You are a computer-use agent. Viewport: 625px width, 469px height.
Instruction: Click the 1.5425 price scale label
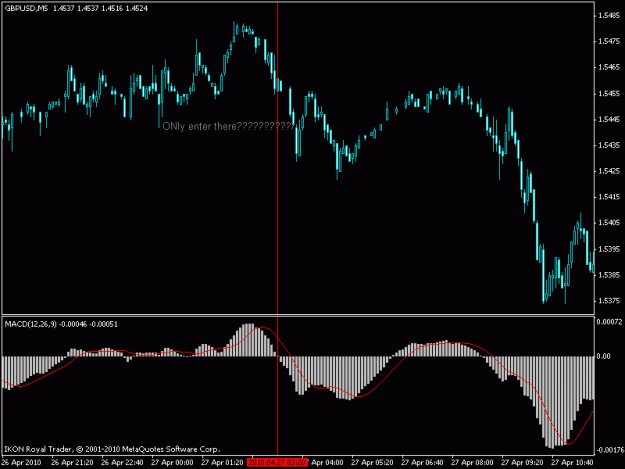click(609, 171)
